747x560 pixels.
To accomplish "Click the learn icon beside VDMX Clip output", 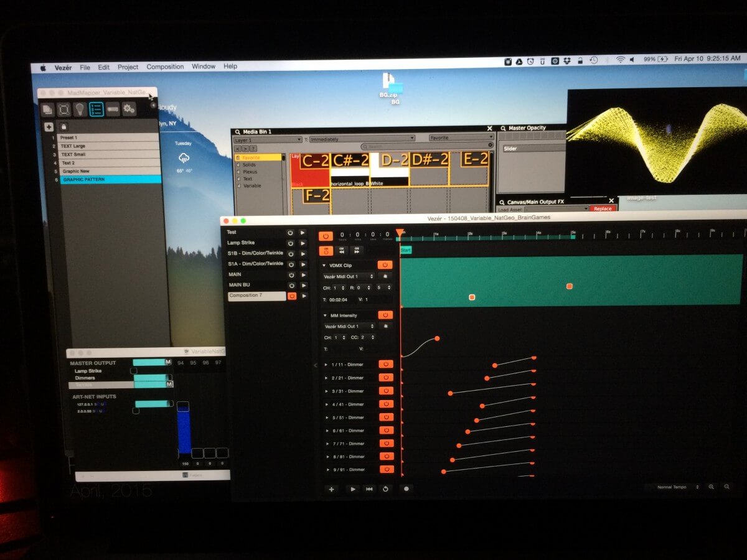I will pos(385,276).
